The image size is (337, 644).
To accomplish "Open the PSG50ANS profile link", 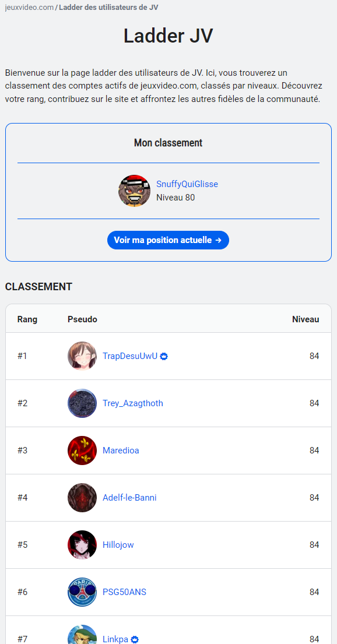I will pos(124,592).
